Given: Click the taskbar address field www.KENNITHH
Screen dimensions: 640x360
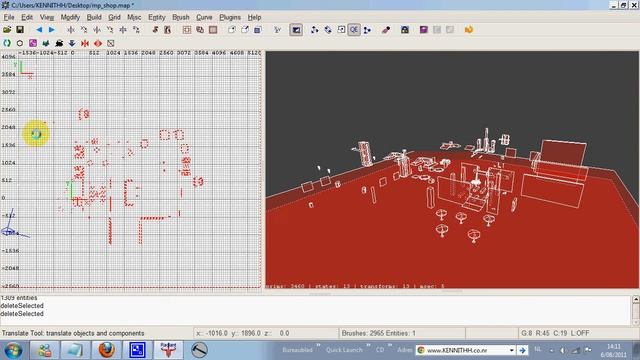Looking at the screenshot, I should pyautogui.click(x=461, y=350).
